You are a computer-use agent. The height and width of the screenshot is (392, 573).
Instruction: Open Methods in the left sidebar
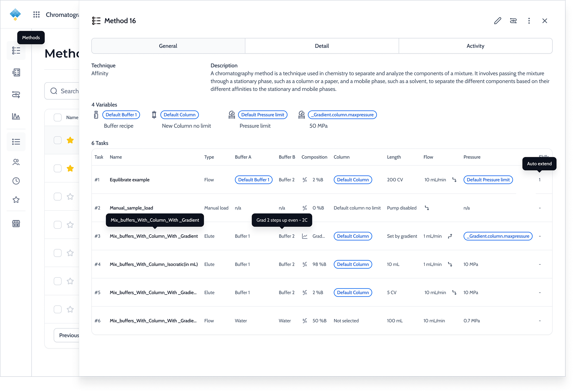point(16,51)
